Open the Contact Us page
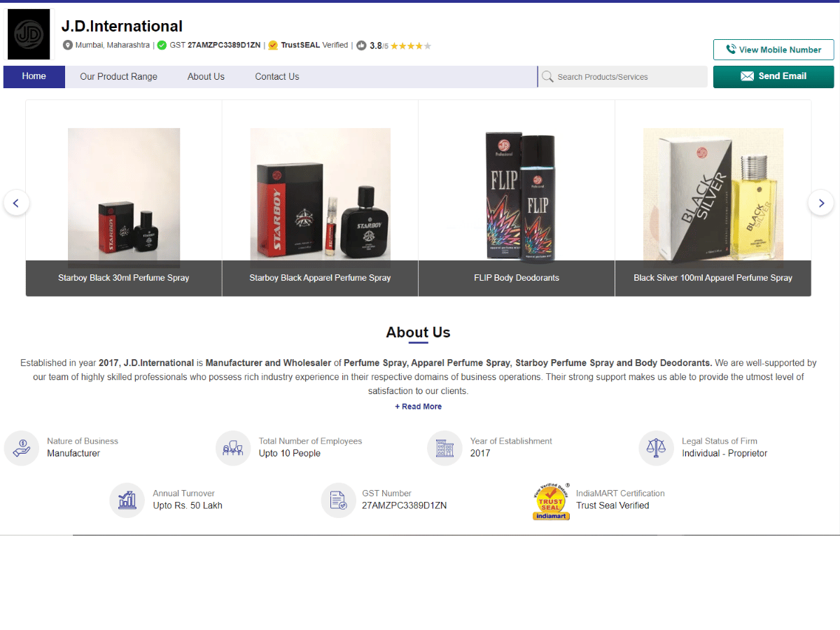Image resolution: width=840 pixels, height=630 pixels. pos(276,76)
